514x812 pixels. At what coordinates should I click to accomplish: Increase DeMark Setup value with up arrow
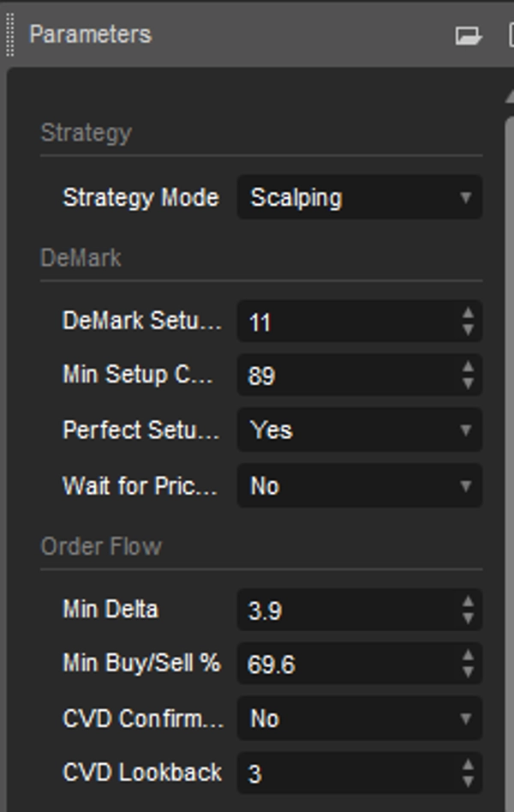(468, 314)
